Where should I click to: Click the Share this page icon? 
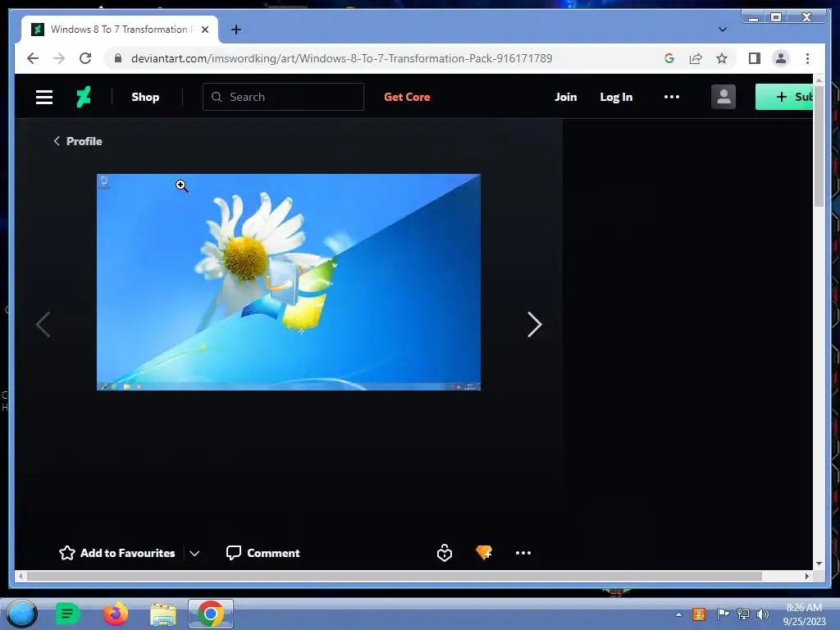point(696,58)
